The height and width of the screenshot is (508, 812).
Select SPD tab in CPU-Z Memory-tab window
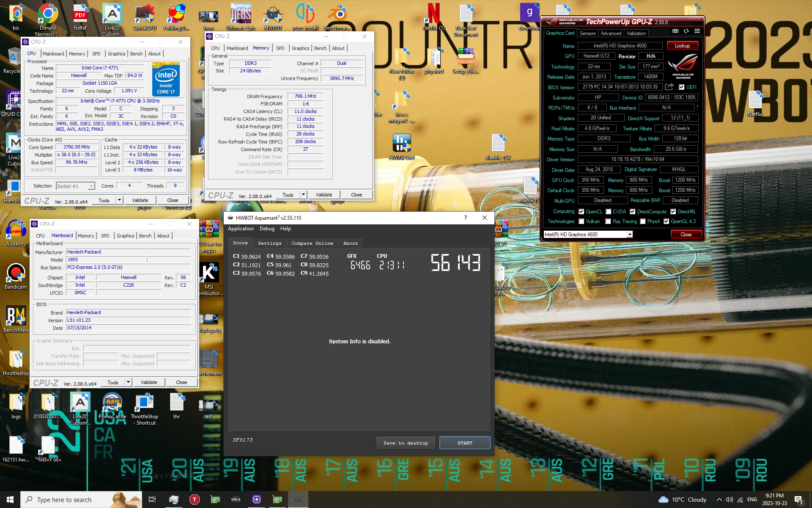point(280,48)
